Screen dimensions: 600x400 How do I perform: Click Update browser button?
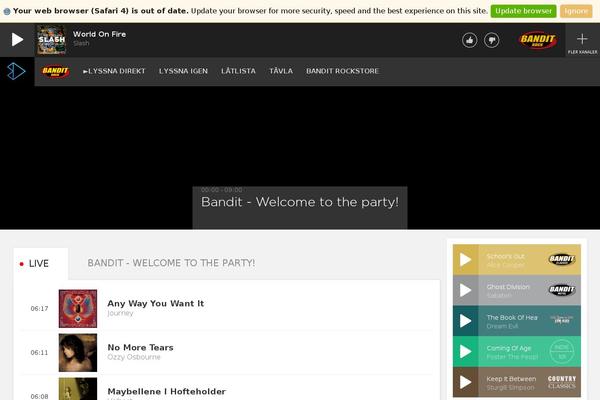pos(523,11)
